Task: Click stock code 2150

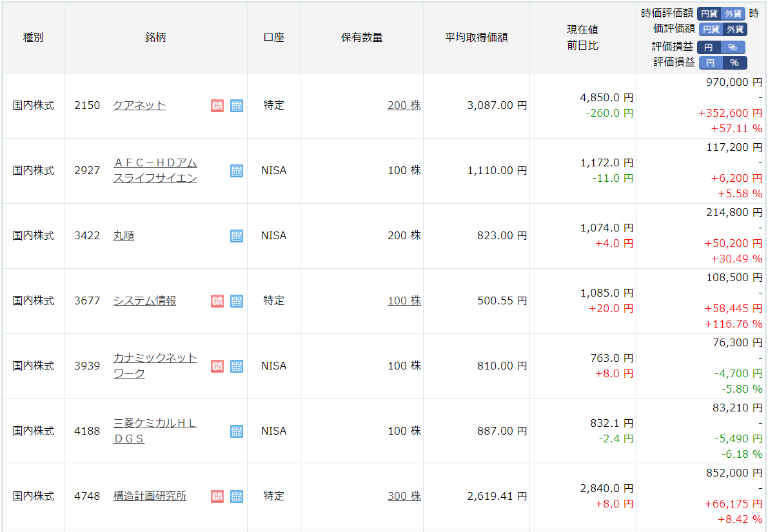Action: coord(86,105)
